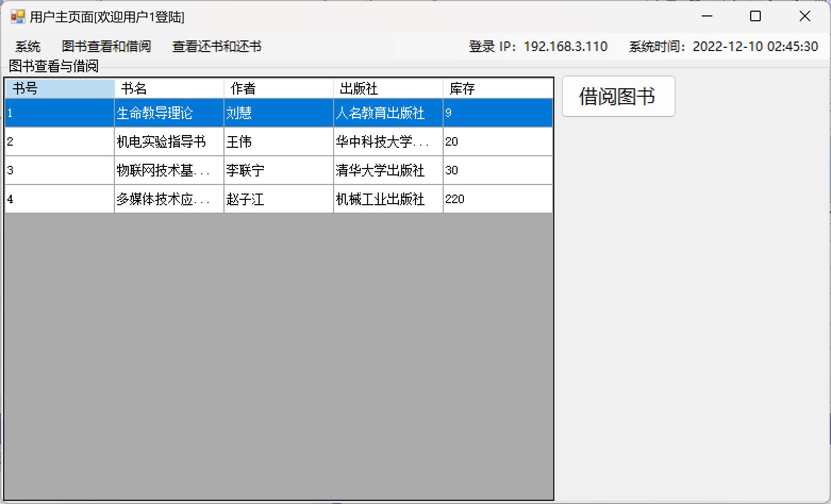Select the book name cell 物联网技术基...
Image resolution: width=831 pixels, height=504 pixels.
coord(169,170)
